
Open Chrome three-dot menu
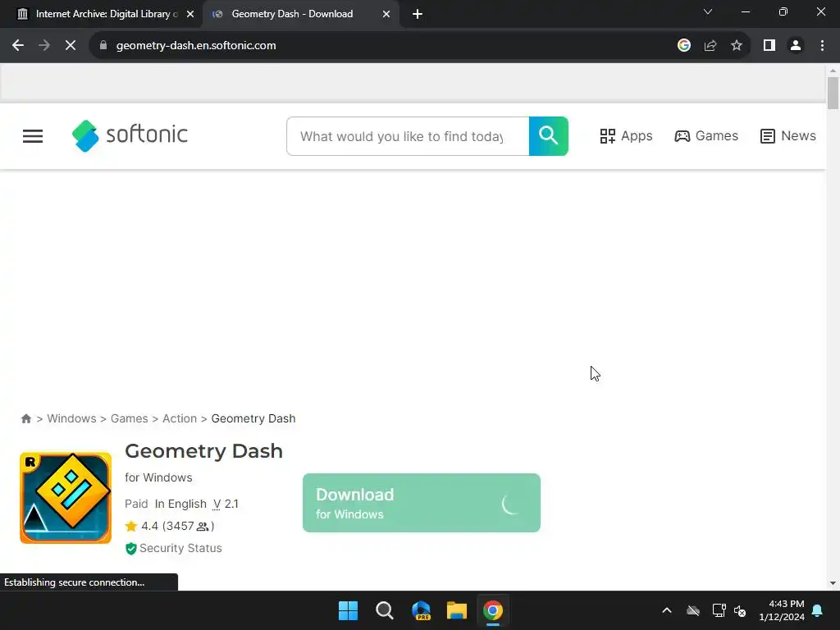tap(822, 46)
